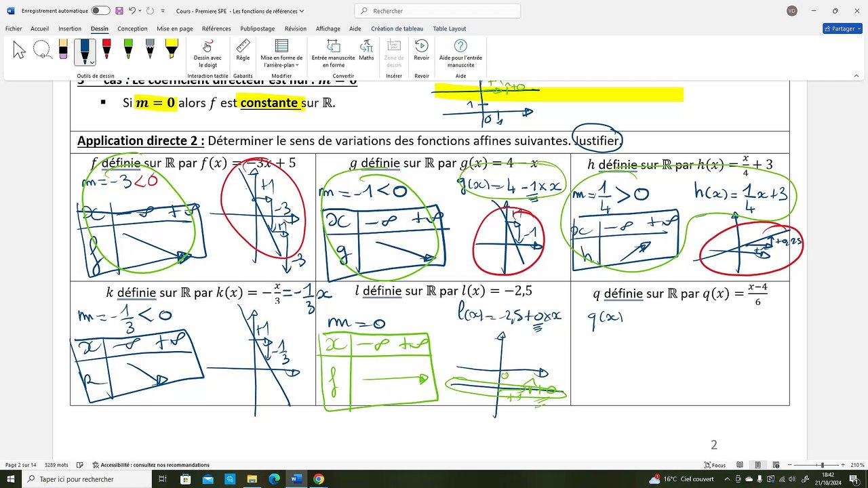The image size is (868, 488).
Task: Switch to the Affichage tab
Action: [328, 28]
